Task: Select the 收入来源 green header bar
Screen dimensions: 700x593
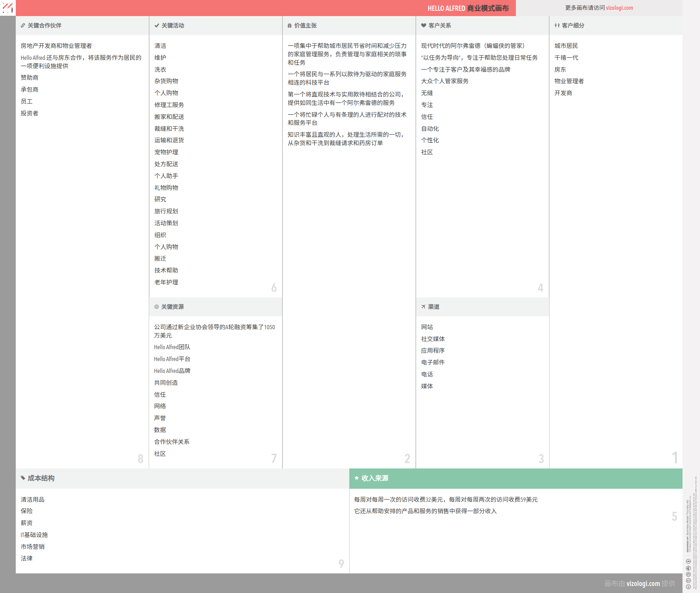Action: pos(516,478)
